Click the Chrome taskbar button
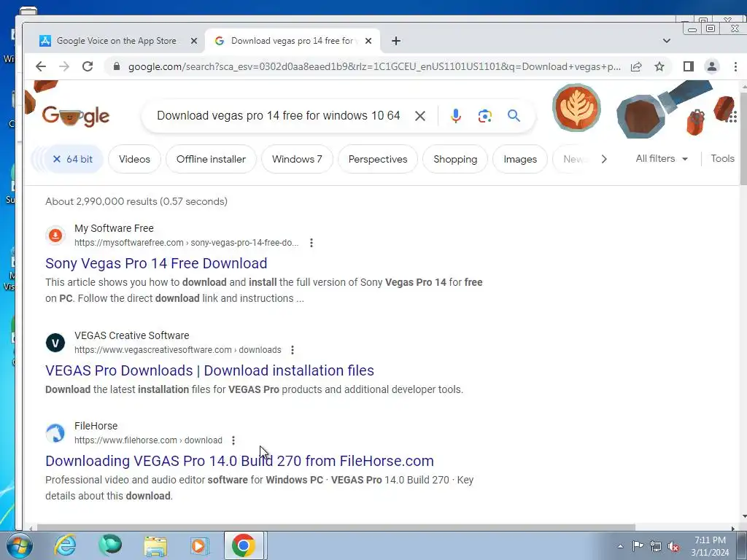 click(244, 545)
